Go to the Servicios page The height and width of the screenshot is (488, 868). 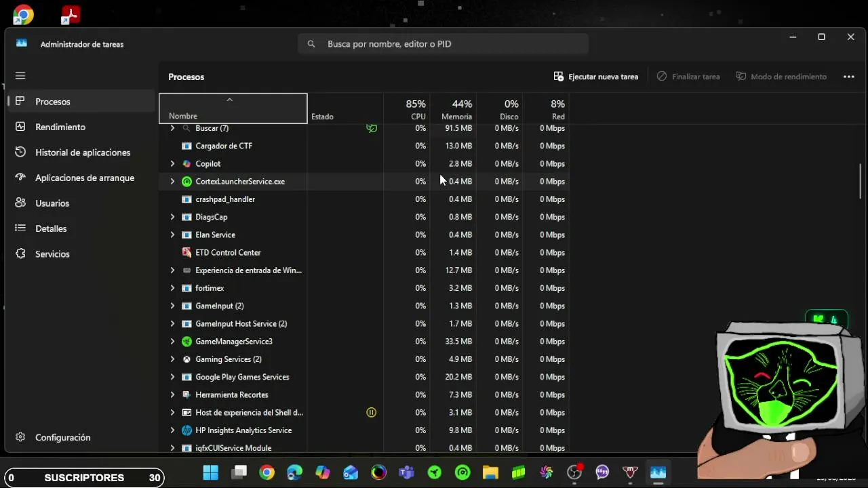pyautogui.click(x=81, y=254)
